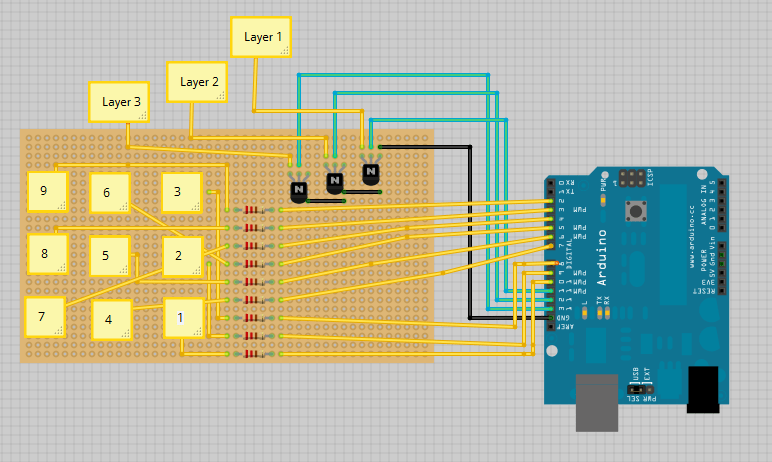Click the yellow note labeled 6
This screenshot has height=462, width=772.
point(110,193)
